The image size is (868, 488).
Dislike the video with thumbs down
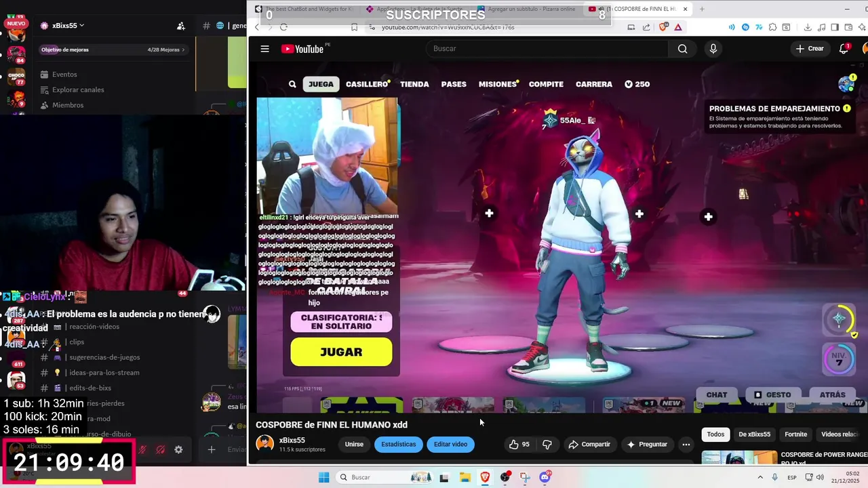547,445
